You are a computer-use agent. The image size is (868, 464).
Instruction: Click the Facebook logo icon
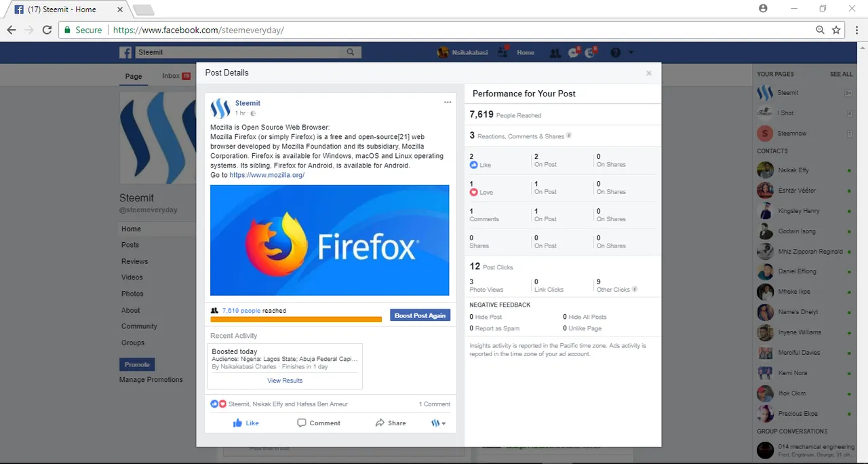125,52
